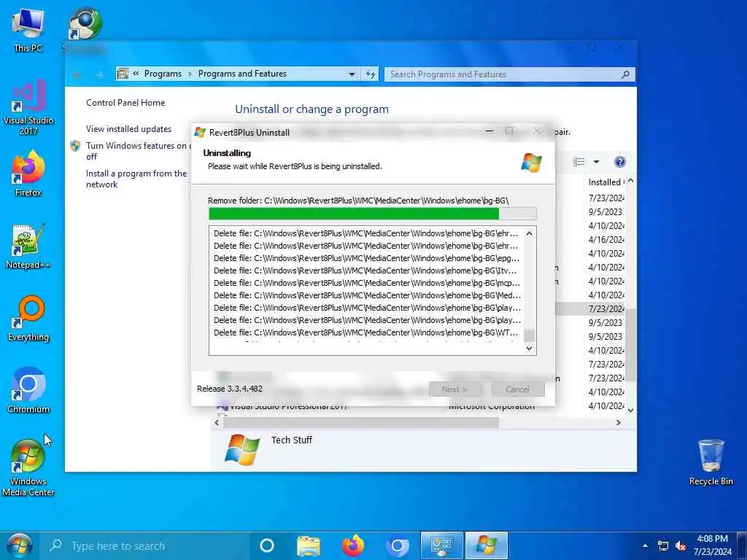Minimize the Revert8Plus Uninstall dialog
This screenshot has width=747, height=560.
(x=489, y=131)
